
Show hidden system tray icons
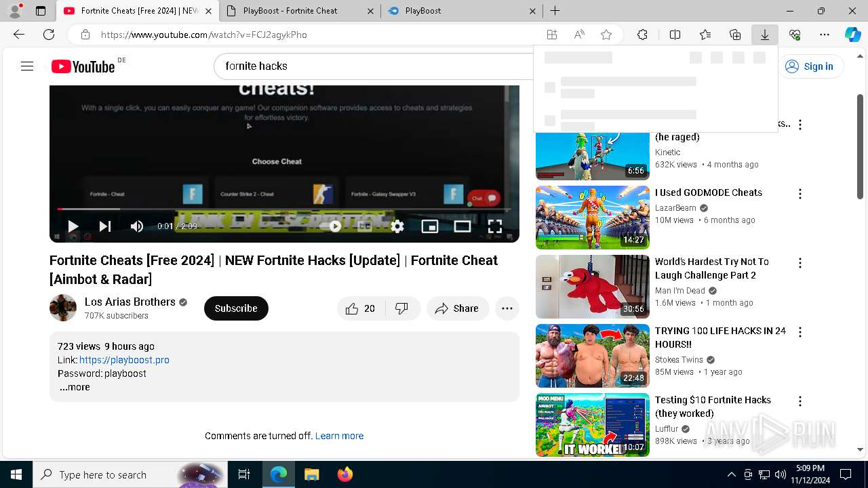[x=731, y=474]
